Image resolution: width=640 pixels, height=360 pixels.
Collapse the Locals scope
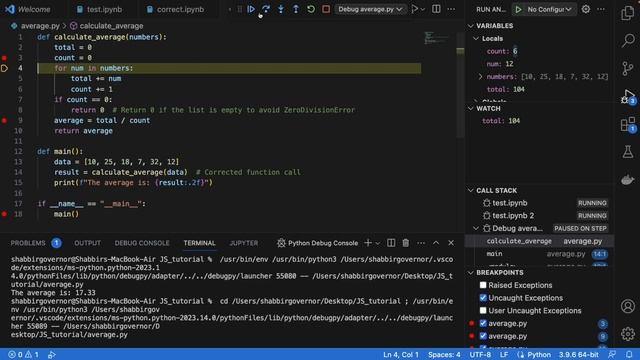pos(476,38)
